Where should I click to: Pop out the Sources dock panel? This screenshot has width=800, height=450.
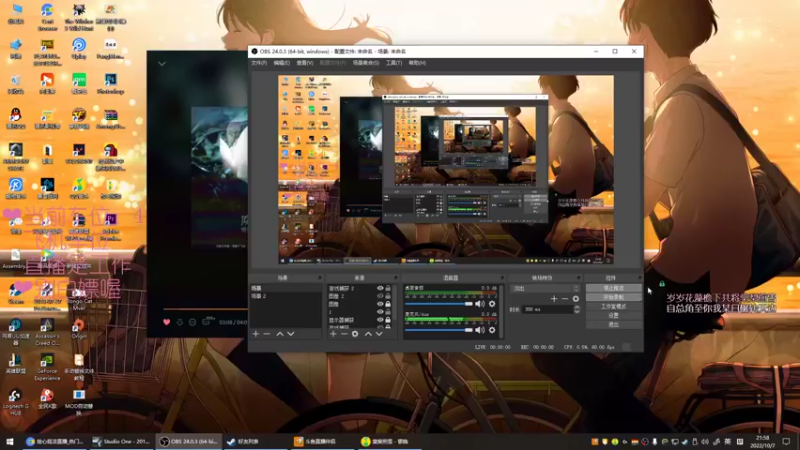click(395, 278)
